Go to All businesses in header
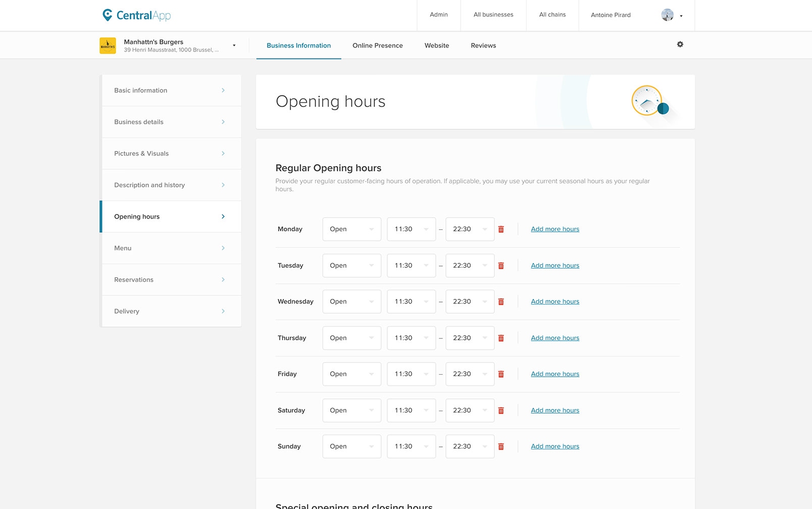This screenshot has width=812, height=509. (x=493, y=15)
